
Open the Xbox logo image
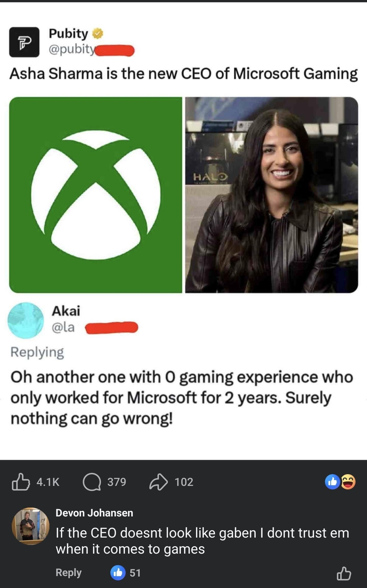click(96, 195)
